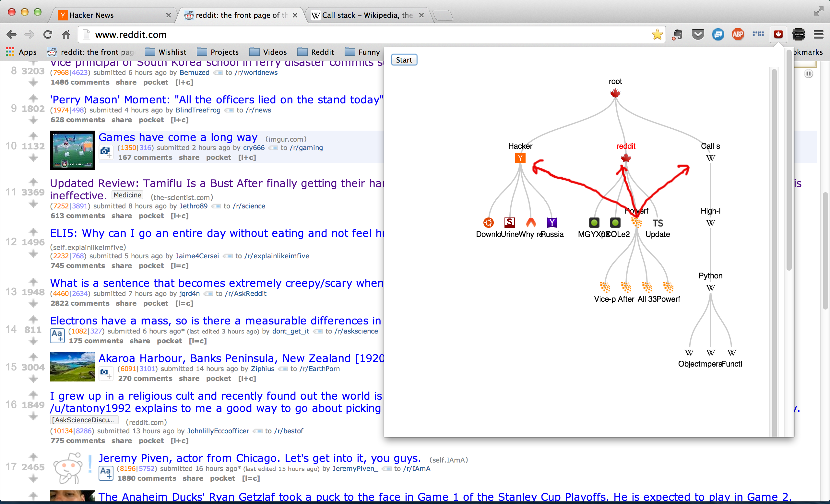Click the red maple leaf extension icon
This screenshot has width=830, height=504.
778,34
